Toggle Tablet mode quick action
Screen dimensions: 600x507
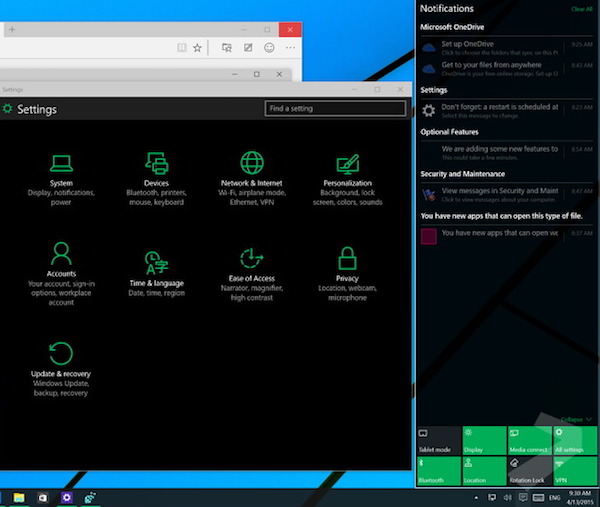click(x=439, y=440)
